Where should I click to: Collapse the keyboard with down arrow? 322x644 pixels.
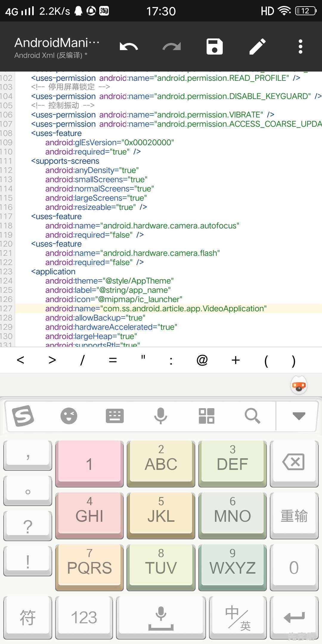[x=299, y=416]
